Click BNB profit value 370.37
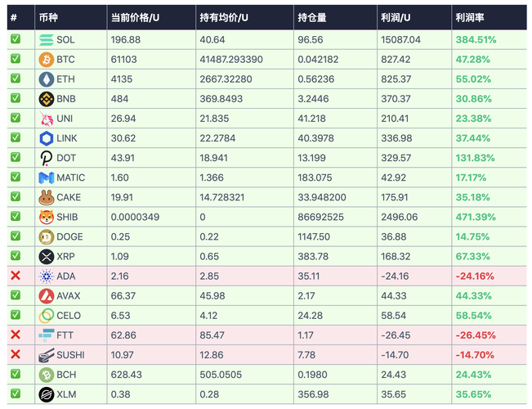The width and height of the screenshot is (532, 409). pos(396,99)
